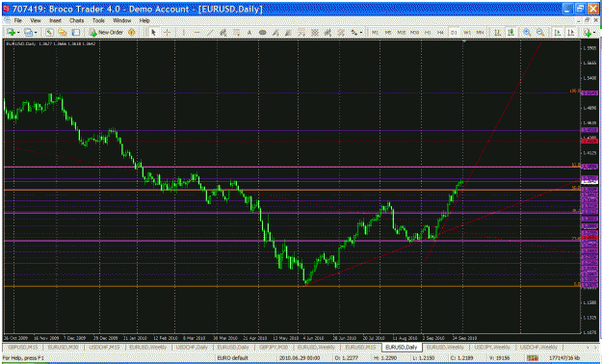Select the Fibonacci Retracement tool

(x=236, y=33)
